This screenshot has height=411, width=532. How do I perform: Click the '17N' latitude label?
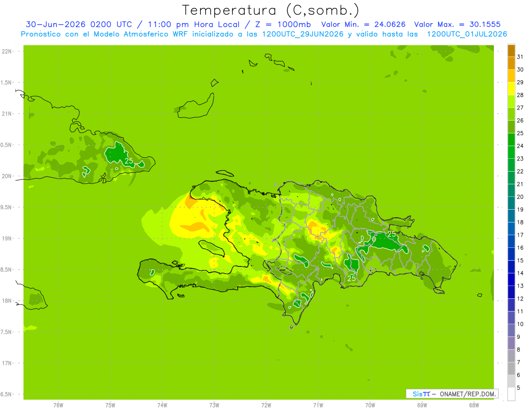[x=7, y=363]
